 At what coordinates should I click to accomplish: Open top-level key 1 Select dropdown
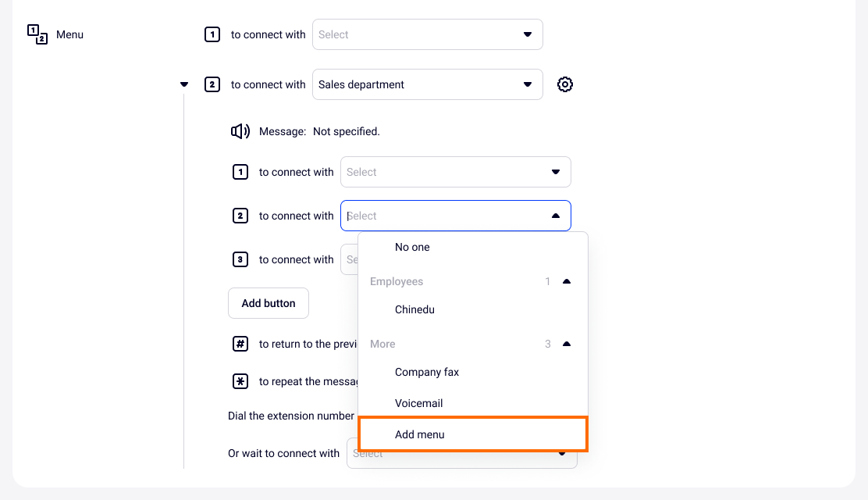pyautogui.click(x=427, y=34)
